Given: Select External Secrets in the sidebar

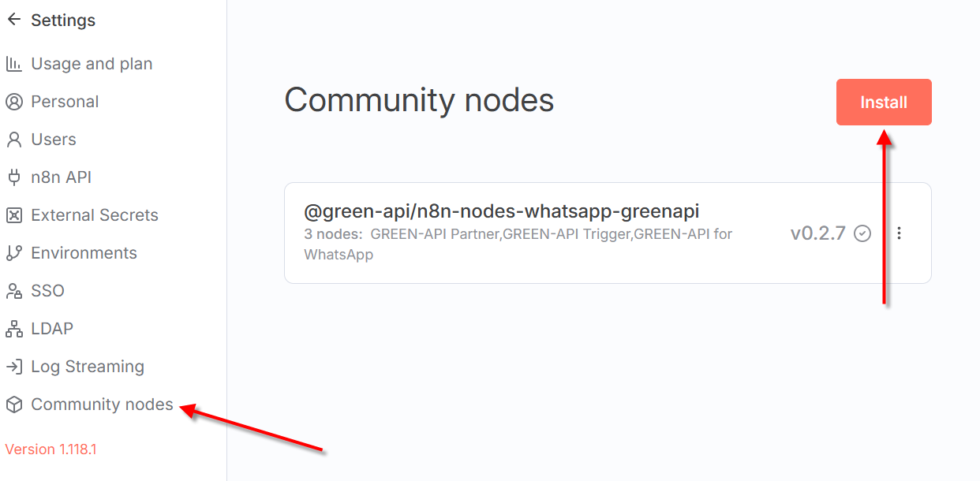Looking at the screenshot, I should 95,215.
